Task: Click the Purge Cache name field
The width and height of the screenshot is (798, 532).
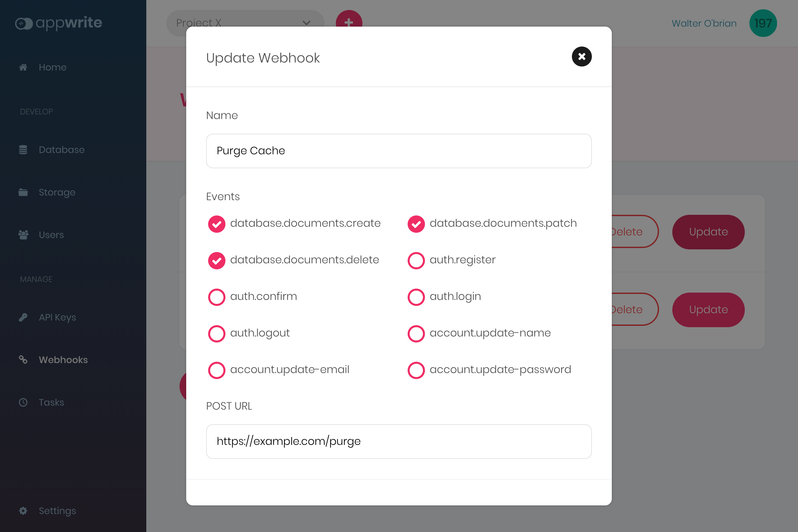Action: click(399, 151)
